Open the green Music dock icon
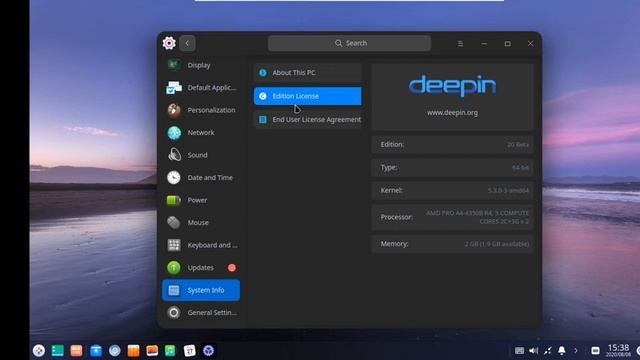Image resolution: width=640 pixels, height=360 pixels. click(x=170, y=351)
